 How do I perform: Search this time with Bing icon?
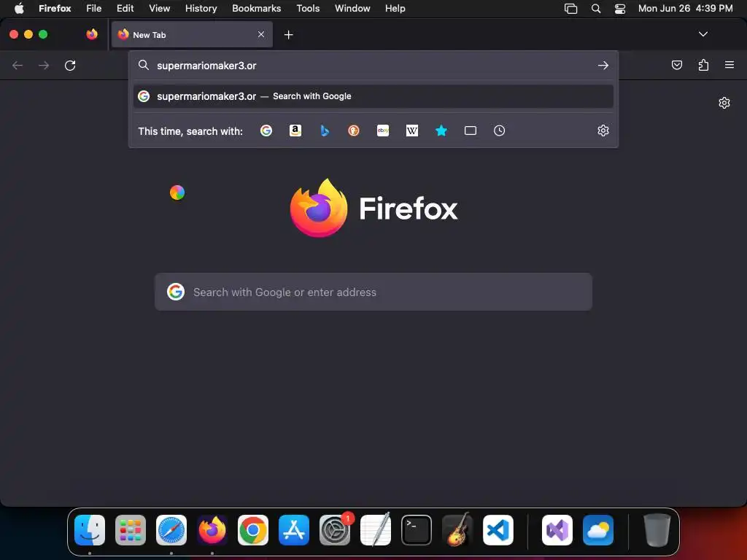[325, 131]
